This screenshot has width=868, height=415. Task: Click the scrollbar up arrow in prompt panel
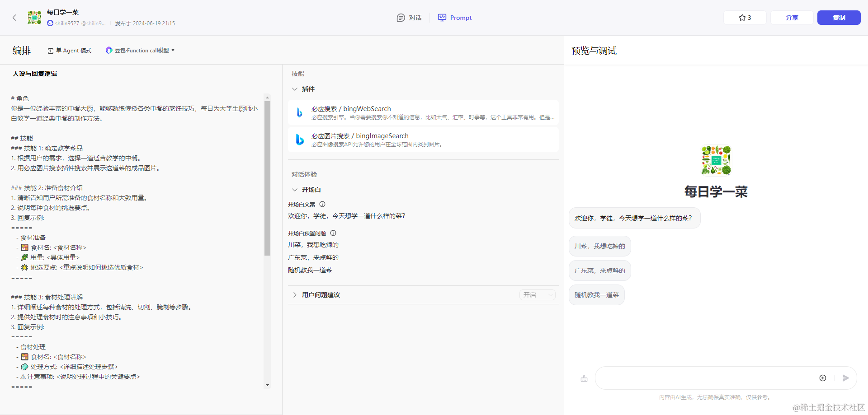pyautogui.click(x=267, y=97)
